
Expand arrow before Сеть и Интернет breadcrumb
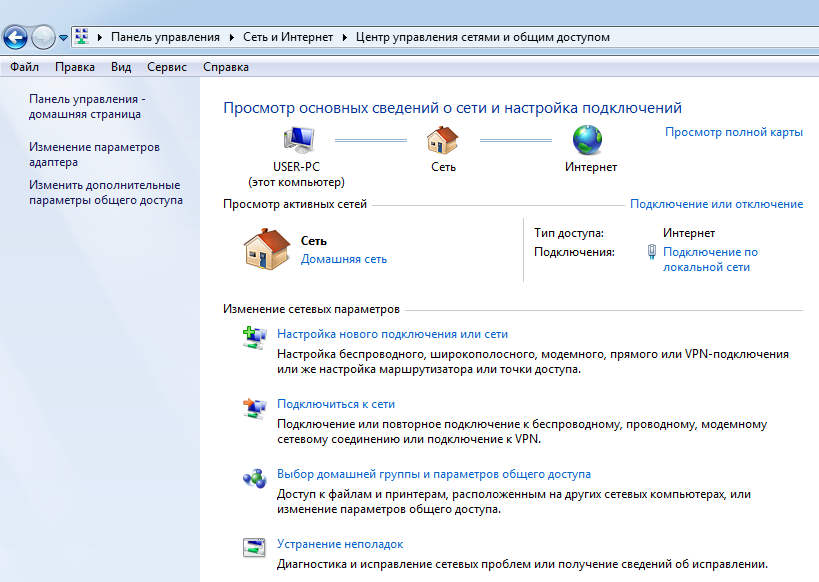(232, 38)
